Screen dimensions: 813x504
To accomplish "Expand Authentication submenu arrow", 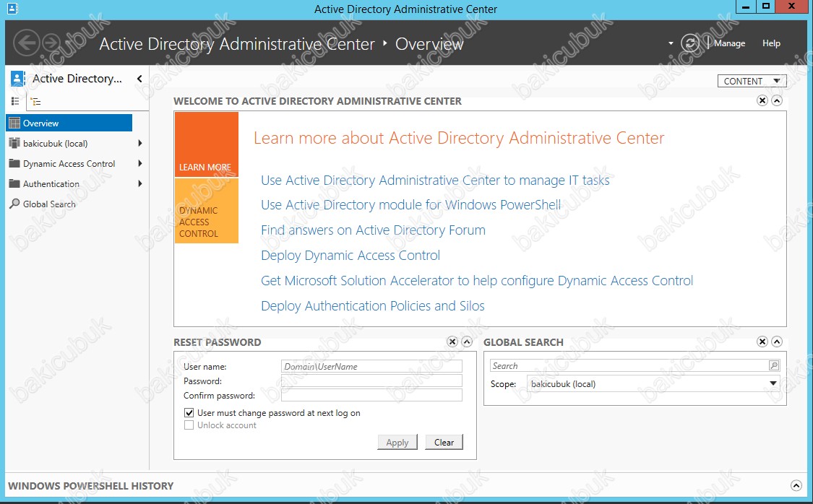I will coord(140,183).
